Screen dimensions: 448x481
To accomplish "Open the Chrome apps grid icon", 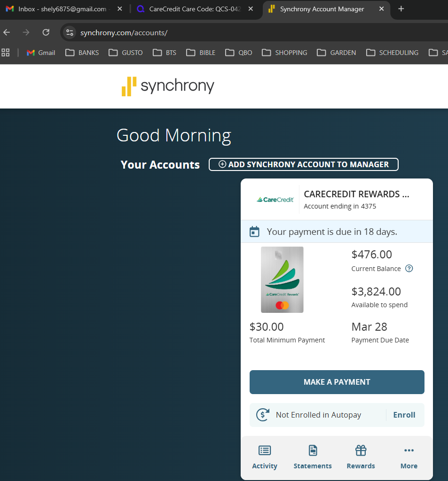I will tap(6, 53).
